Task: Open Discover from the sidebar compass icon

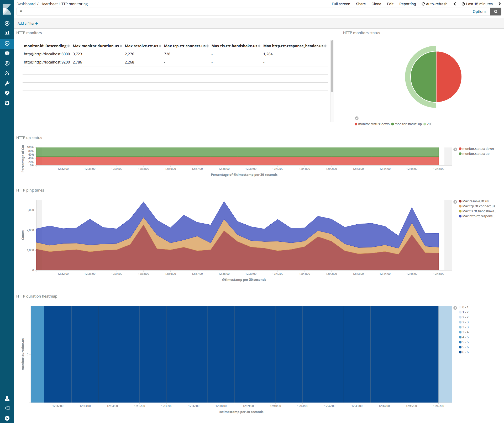Action: [7, 23]
